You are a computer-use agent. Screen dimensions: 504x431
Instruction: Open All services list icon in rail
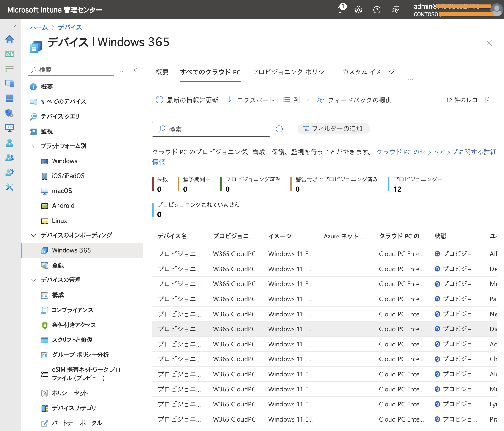tap(9, 69)
